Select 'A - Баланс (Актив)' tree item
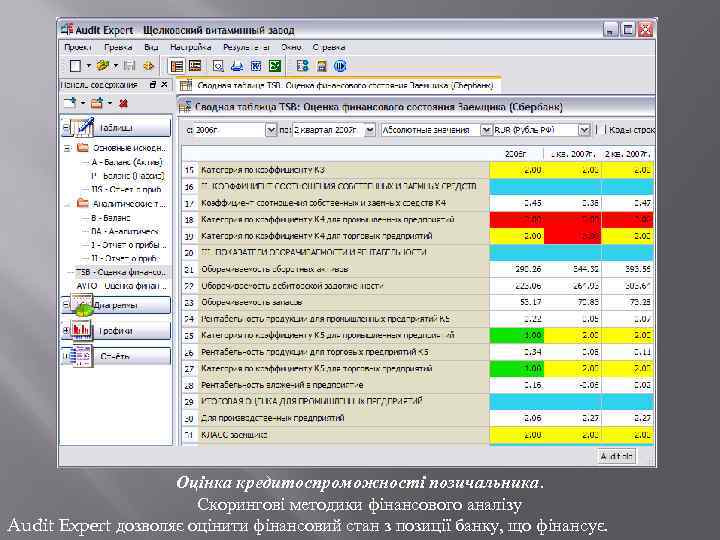This screenshot has height=540, width=720. 127,162
